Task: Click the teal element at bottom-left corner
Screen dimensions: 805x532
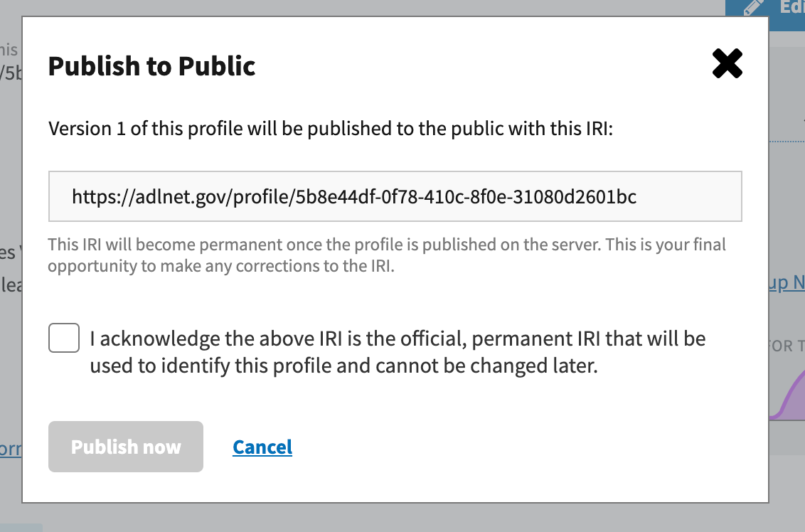Action: (21, 528)
